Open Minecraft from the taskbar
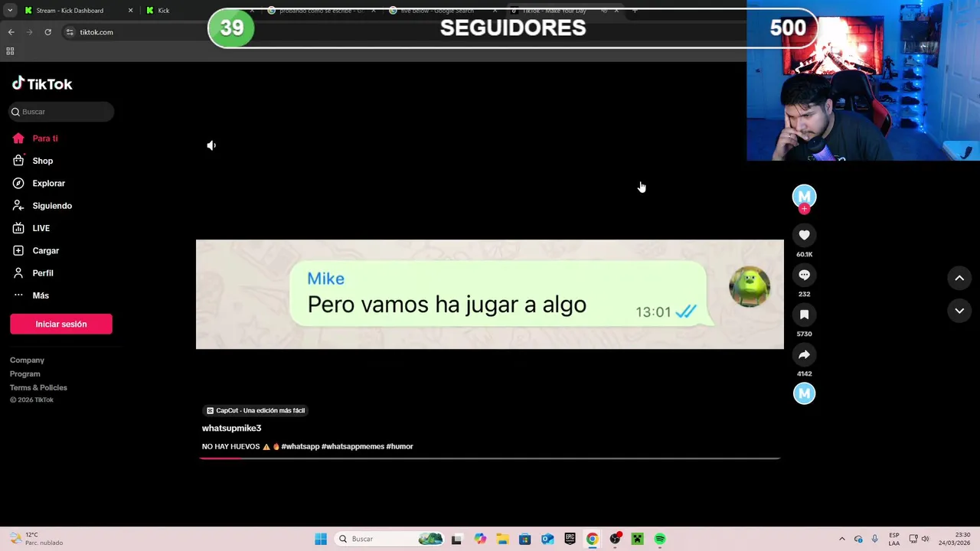Screen dimensions: 980x551 637,539
